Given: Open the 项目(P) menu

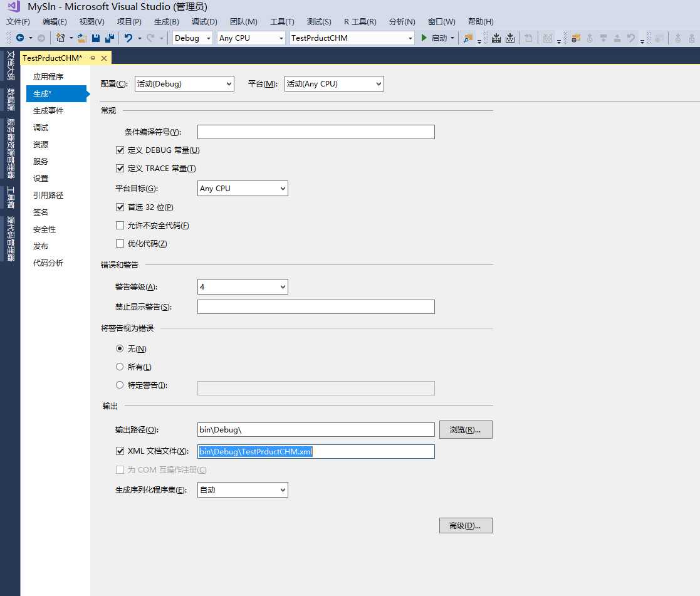Looking at the screenshot, I should [x=129, y=21].
